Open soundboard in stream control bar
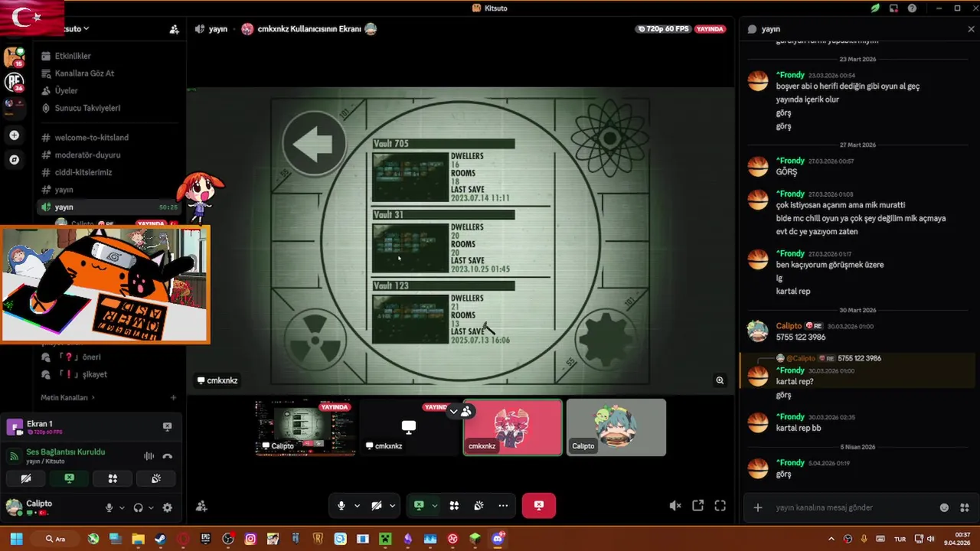Screen dimensions: 980x551 point(479,506)
